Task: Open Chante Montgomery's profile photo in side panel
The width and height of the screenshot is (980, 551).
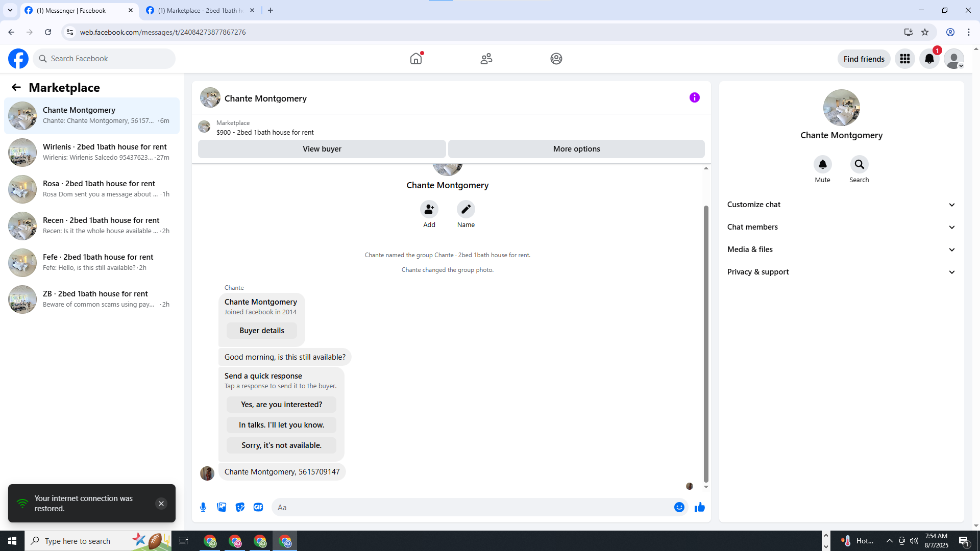Action: point(842,108)
